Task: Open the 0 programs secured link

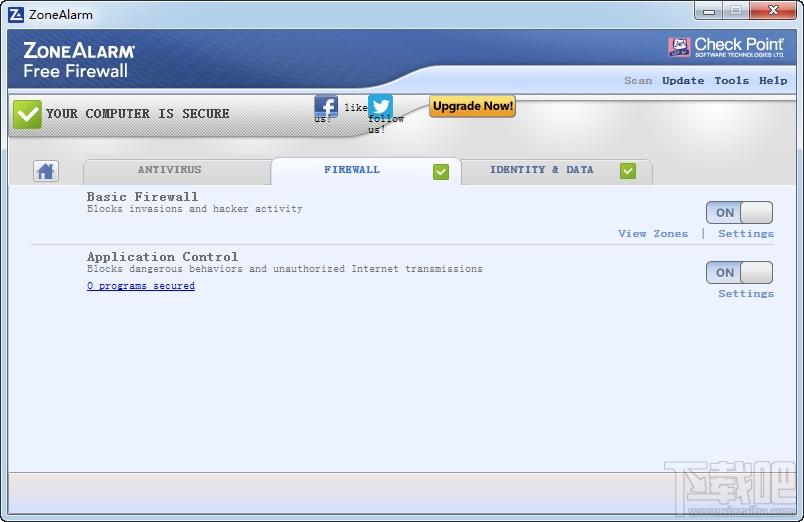Action: point(140,286)
